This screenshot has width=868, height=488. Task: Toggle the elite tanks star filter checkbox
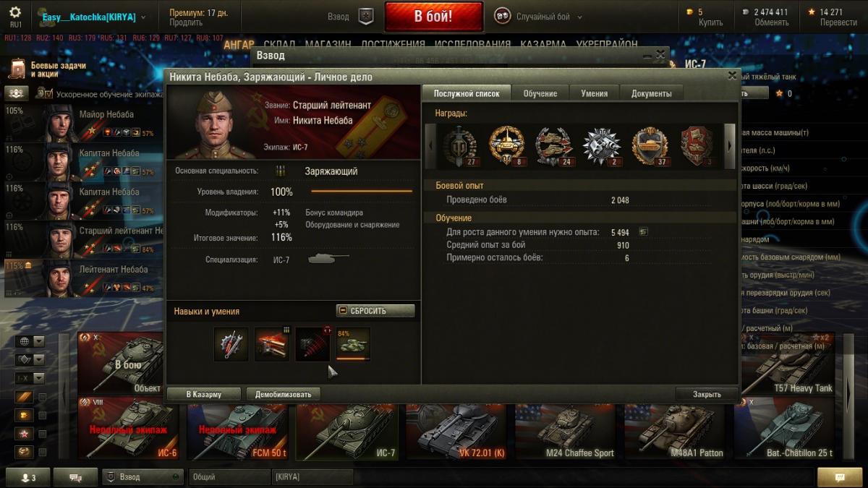43,434
